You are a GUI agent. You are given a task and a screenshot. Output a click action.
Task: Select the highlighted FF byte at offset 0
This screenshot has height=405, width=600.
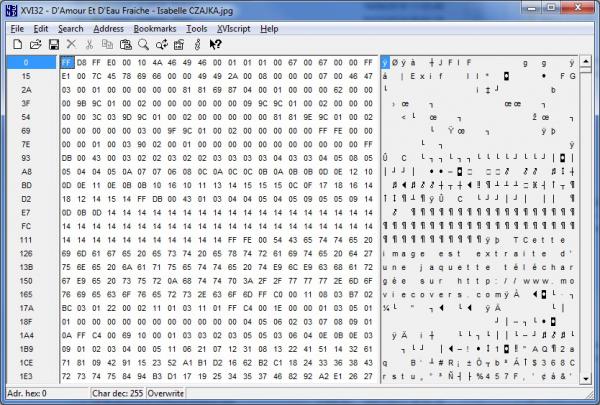point(67,62)
